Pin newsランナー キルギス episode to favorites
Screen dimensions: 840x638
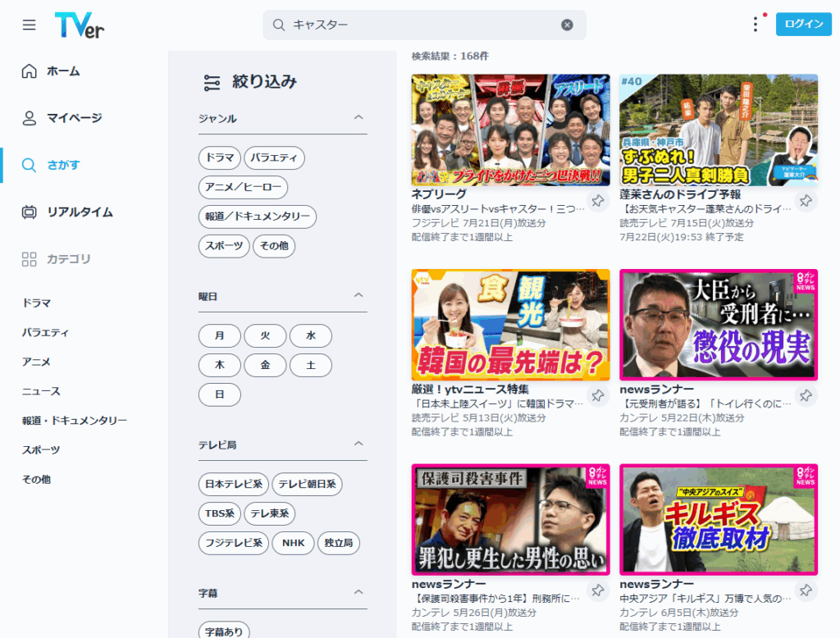point(806,590)
